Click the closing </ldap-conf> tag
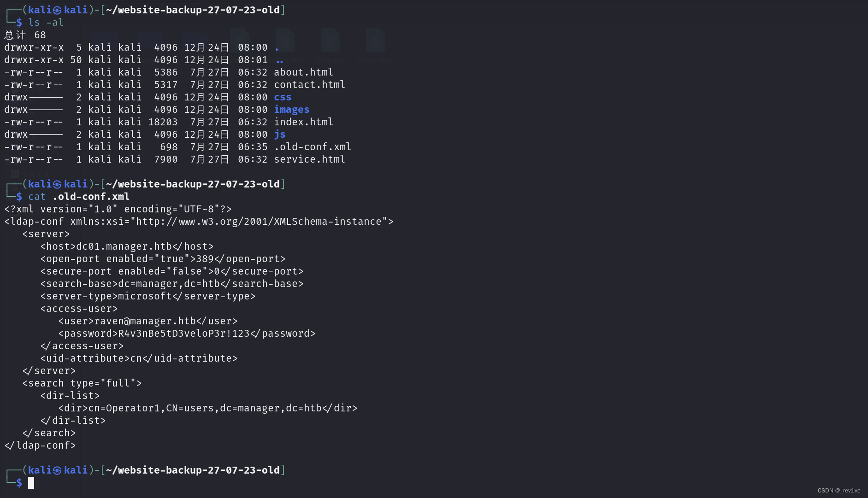Image resolution: width=868 pixels, height=498 pixels. [40, 445]
